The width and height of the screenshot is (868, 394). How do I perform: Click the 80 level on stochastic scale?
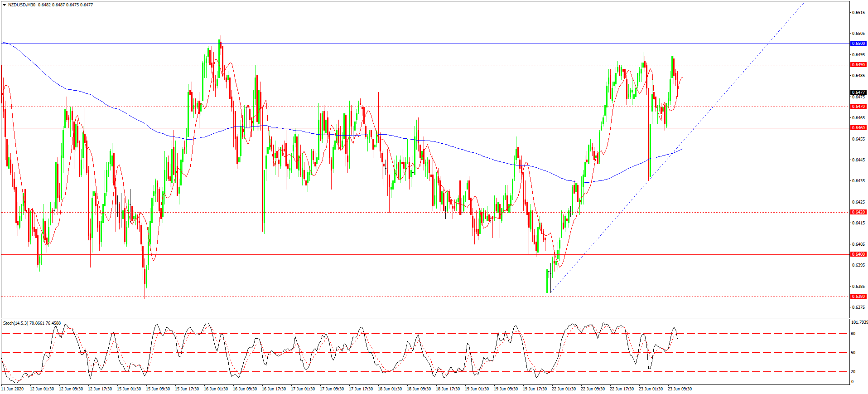tap(853, 334)
